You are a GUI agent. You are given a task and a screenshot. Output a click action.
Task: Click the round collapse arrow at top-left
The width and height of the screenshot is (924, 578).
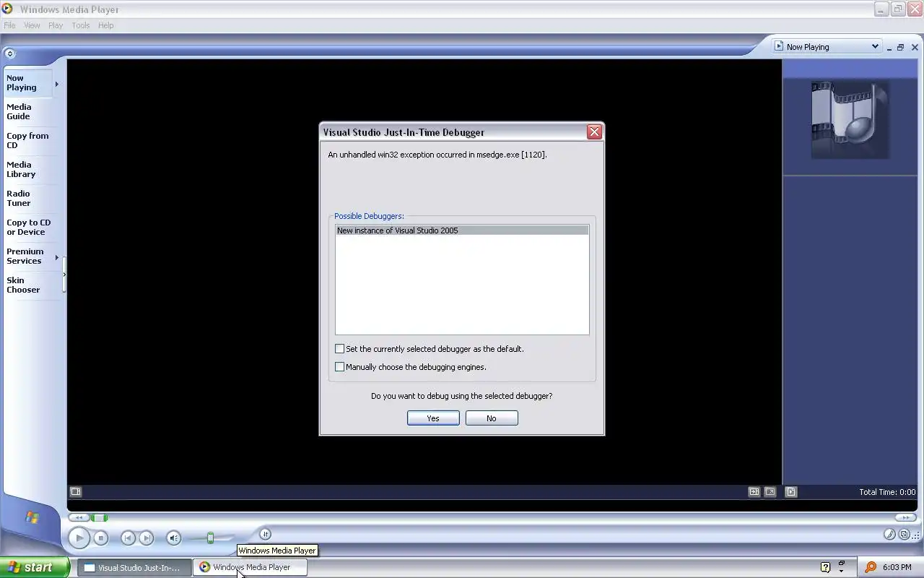tap(9, 53)
